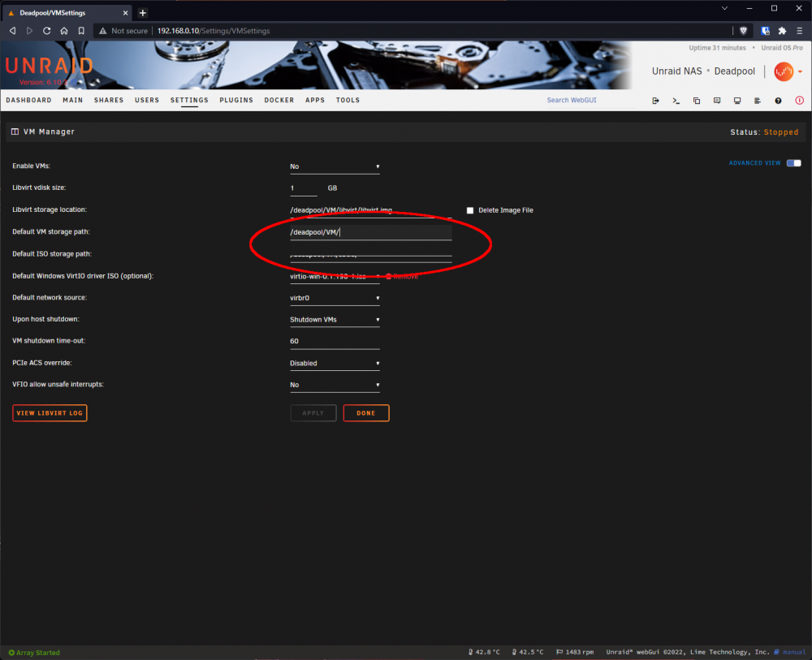This screenshot has height=660, width=812.
Task: Click the Unraid header copy-windows icon
Action: [x=697, y=101]
